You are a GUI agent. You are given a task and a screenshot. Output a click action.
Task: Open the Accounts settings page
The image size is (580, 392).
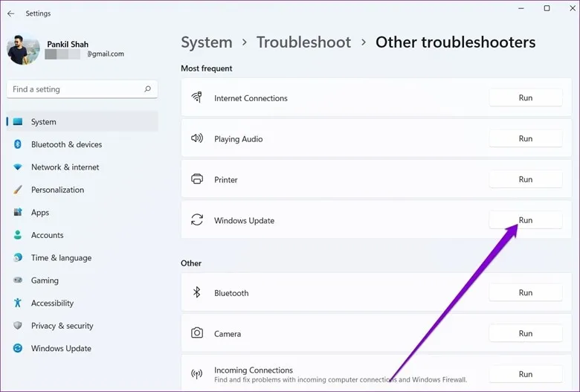pyautogui.click(x=47, y=235)
